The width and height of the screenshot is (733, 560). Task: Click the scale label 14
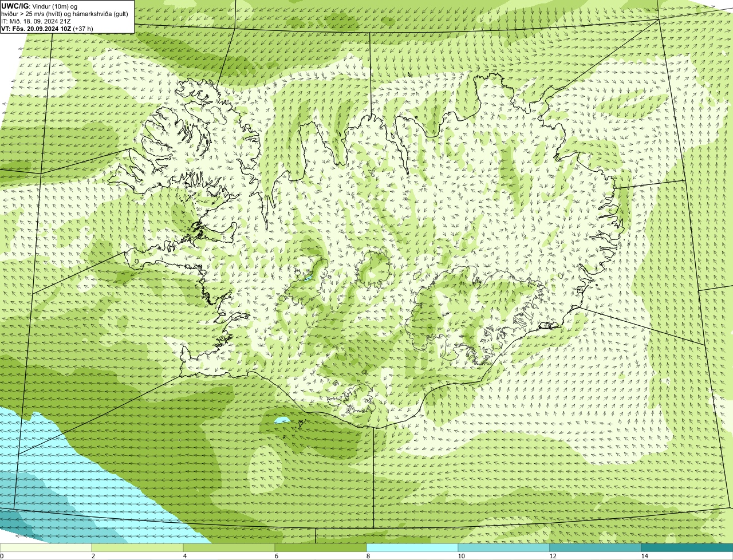(x=644, y=556)
